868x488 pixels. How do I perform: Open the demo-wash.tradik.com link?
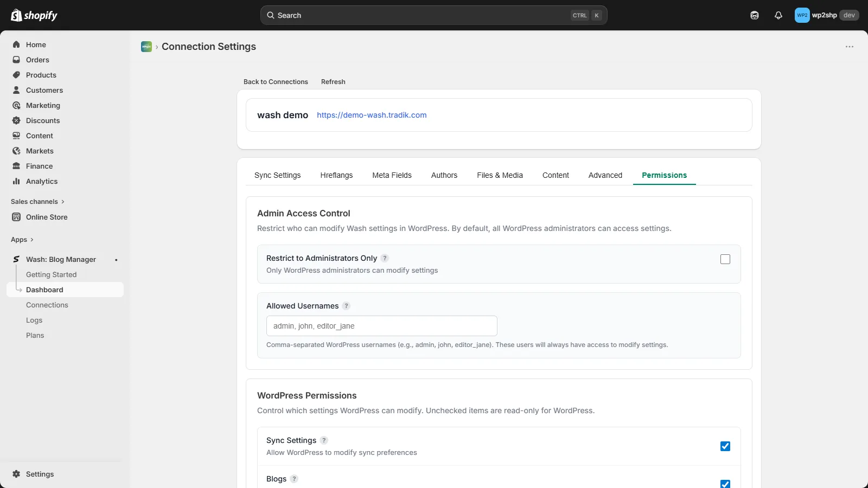[372, 115]
